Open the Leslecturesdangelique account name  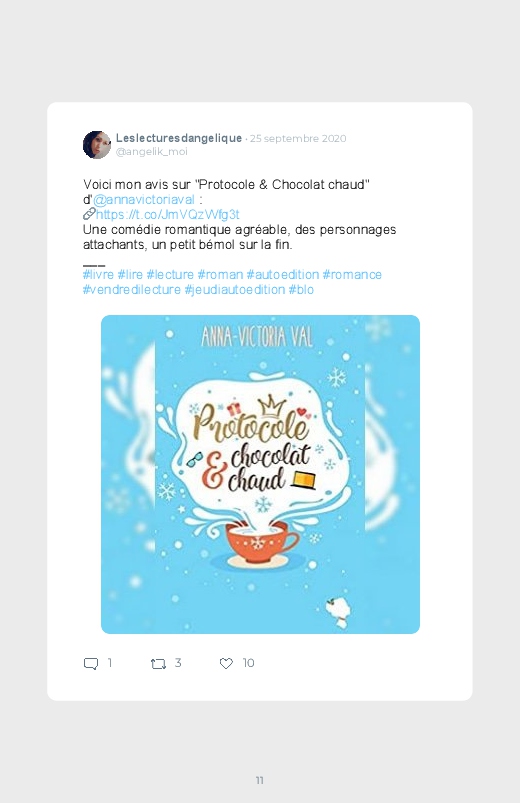coord(179,138)
